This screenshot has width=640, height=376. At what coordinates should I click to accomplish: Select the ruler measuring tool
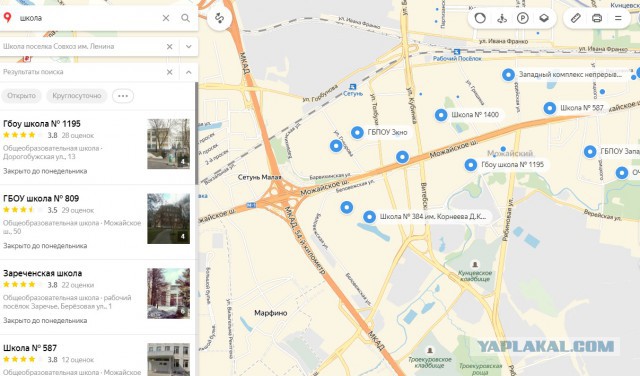pos(576,18)
